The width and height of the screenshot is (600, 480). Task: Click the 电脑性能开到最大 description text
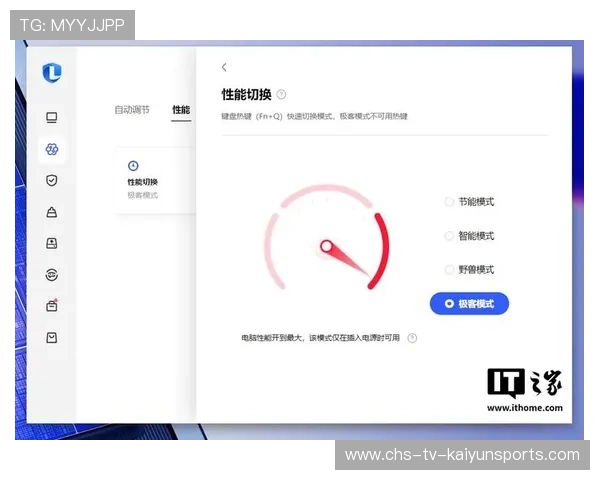(320, 338)
